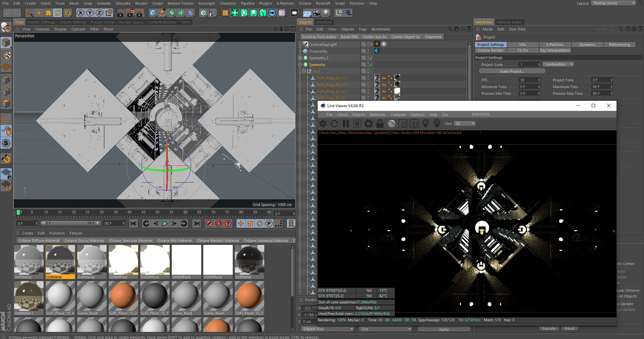Click the Render to Picture Viewer icon

(130, 13)
